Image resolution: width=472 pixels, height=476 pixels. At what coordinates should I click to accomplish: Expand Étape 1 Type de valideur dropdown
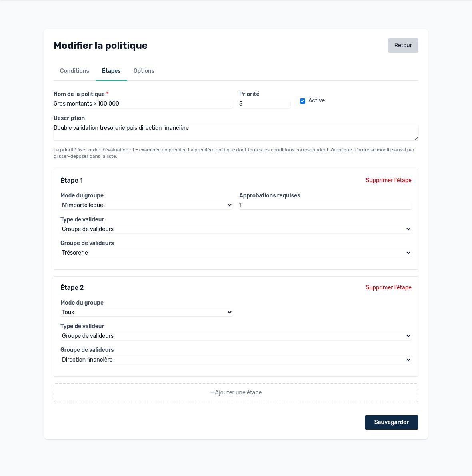[x=236, y=229]
